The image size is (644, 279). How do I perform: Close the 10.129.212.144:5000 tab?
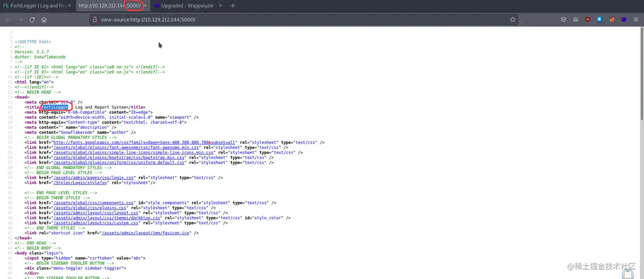point(145,6)
